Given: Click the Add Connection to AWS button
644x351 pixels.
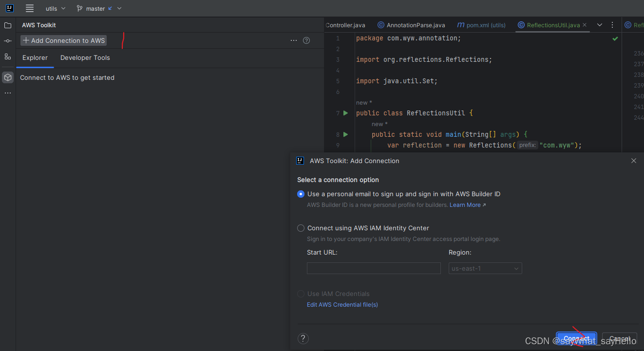Looking at the screenshot, I should click(x=64, y=40).
